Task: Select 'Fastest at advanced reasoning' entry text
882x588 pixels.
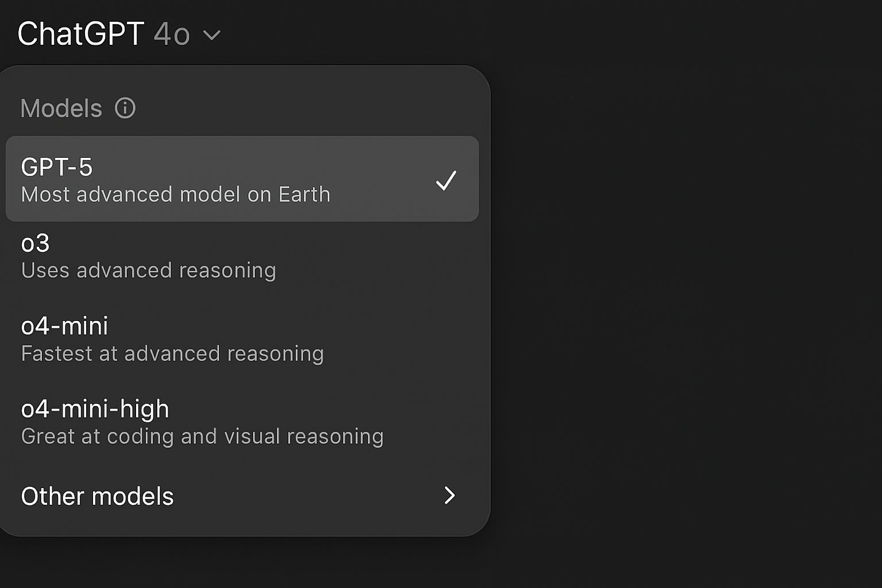Action: point(172,354)
